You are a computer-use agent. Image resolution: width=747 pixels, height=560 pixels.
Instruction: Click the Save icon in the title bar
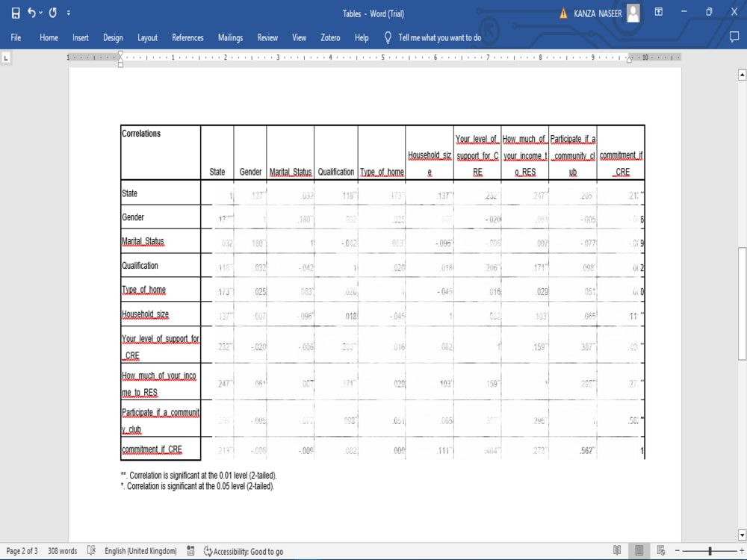(x=16, y=13)
